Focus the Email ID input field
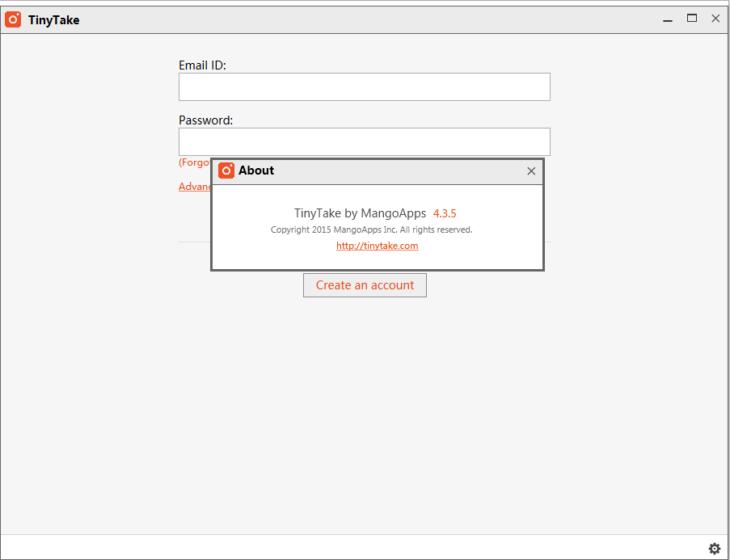 365,86
